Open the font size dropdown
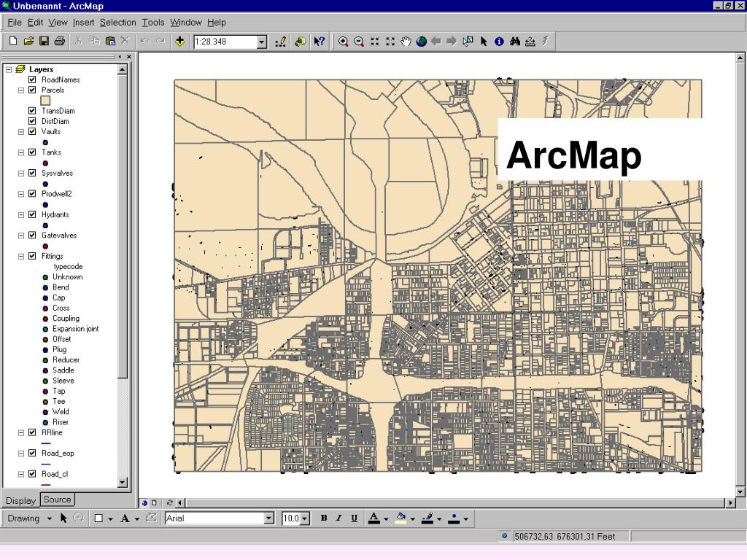This screenshot has width=747, height=560. (x=305, y=518)
